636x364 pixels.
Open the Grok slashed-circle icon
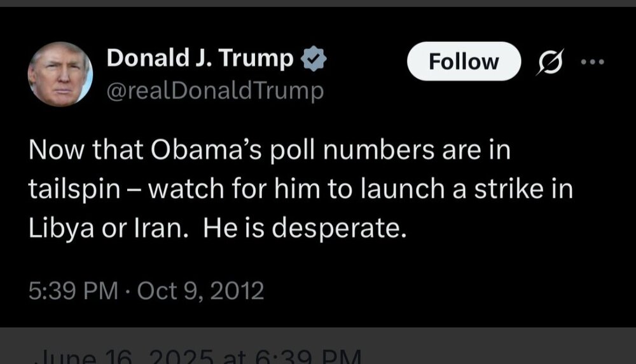coord(546,62)
